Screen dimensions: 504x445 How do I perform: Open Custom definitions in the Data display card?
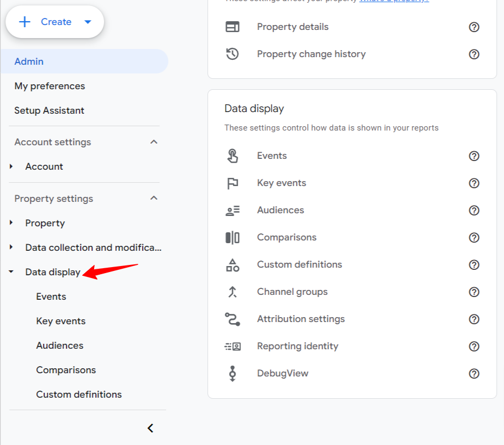tap(299, 265)
